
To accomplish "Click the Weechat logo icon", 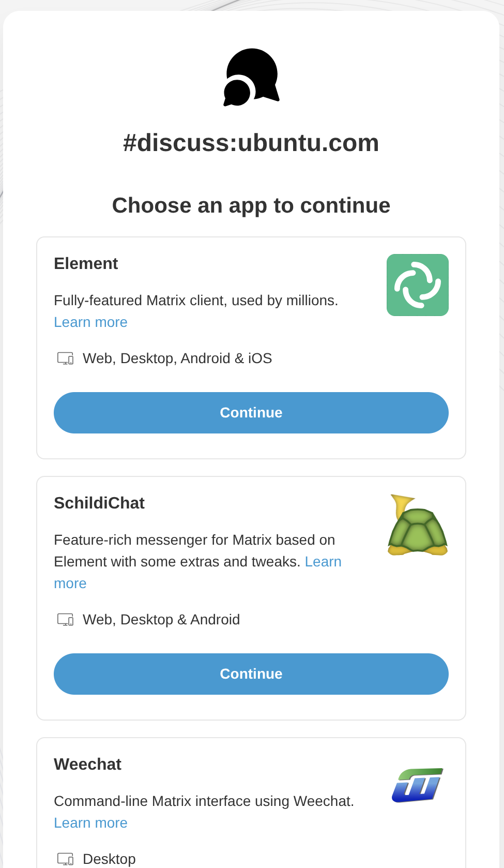I will 417,785.
